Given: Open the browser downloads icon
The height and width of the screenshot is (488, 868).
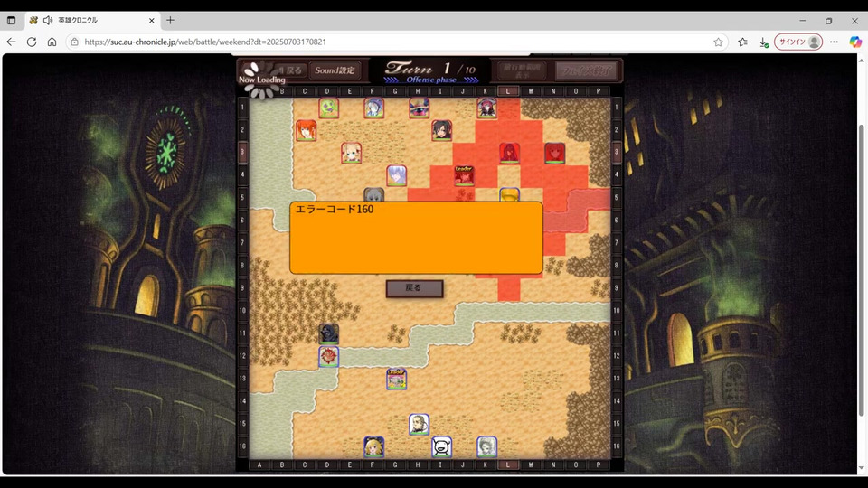Looking at the screenshot, I should coord(763,42).
